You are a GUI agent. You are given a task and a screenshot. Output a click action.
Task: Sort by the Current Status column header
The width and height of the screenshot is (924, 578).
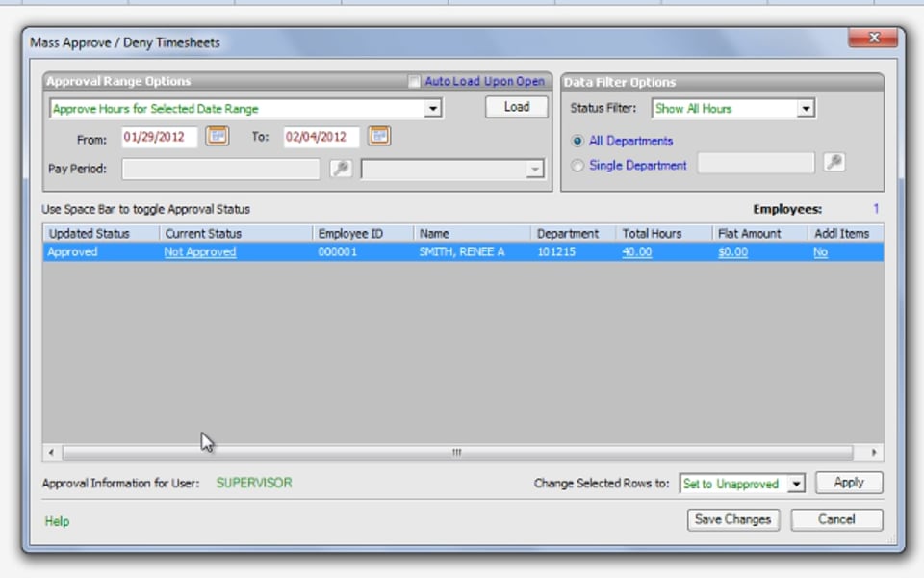pos(236,233)
